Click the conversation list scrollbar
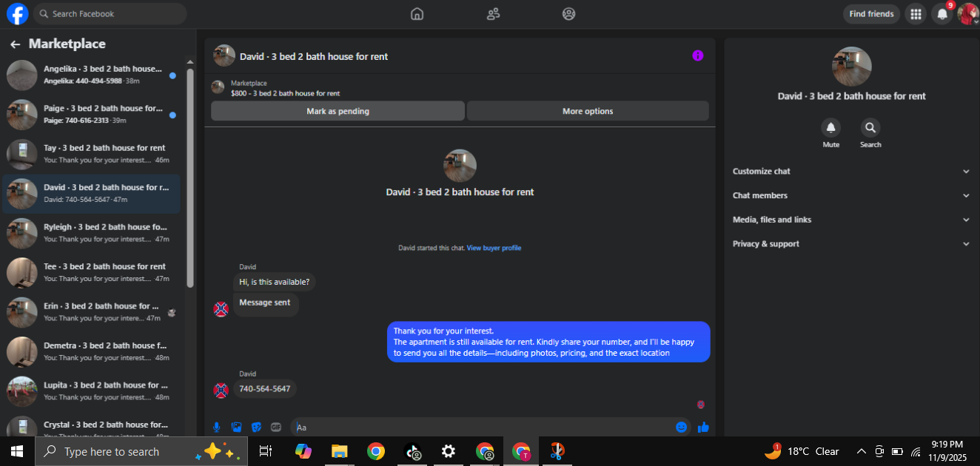The image size is (980, 466). (x=190, y=178)
